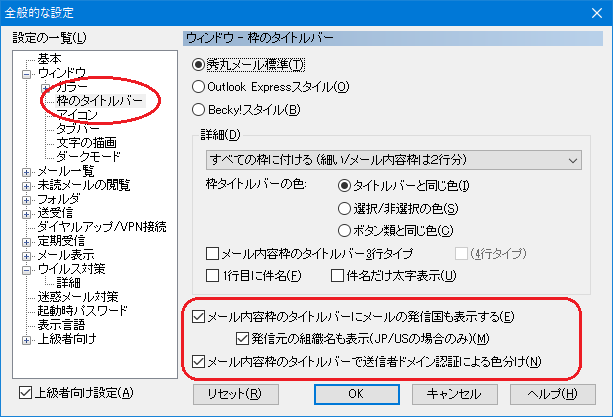Expand the メール一覧 tree node
This screenshot has width=613, height=417.
27,171
